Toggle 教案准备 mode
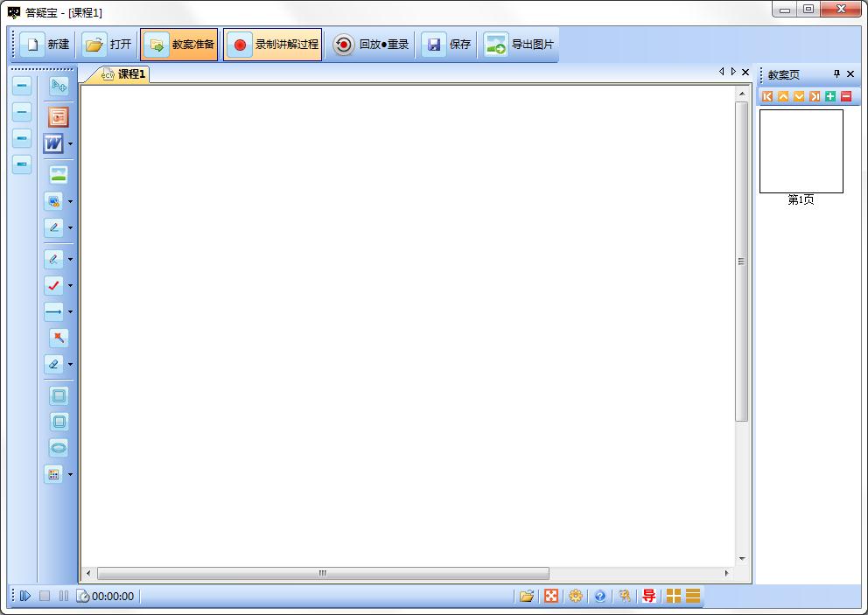The width and height of the screenshot is (868, 615). coord(179,45)
